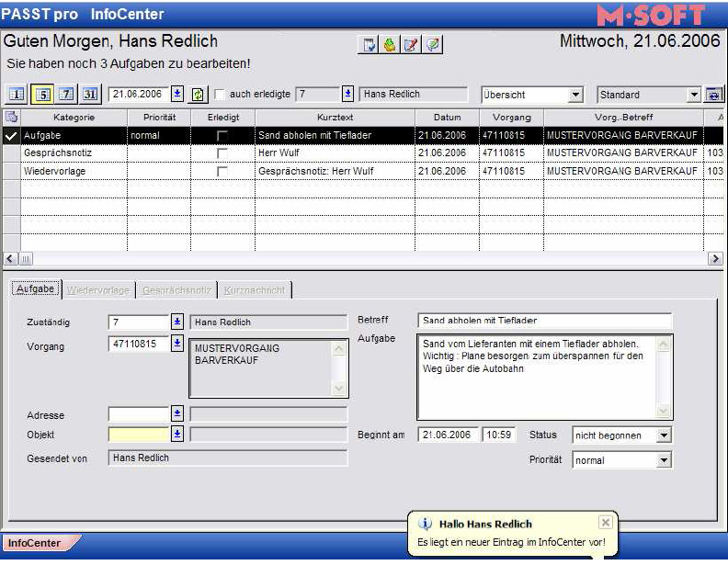Click the speech bubble short message icon

click(x=433, y=44)
